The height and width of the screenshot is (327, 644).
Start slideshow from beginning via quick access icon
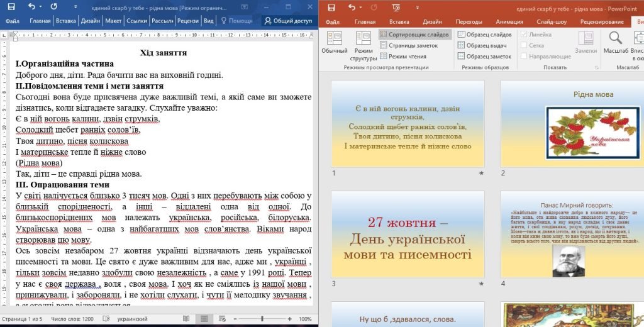(x=397, y=7)
